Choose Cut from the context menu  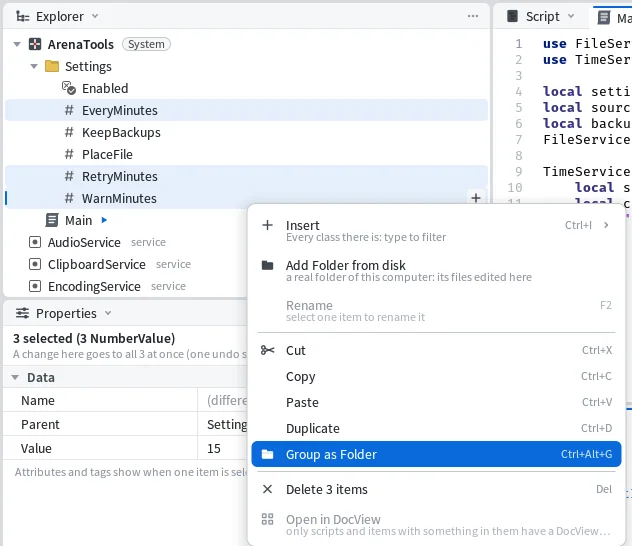[x=436, y=350]
